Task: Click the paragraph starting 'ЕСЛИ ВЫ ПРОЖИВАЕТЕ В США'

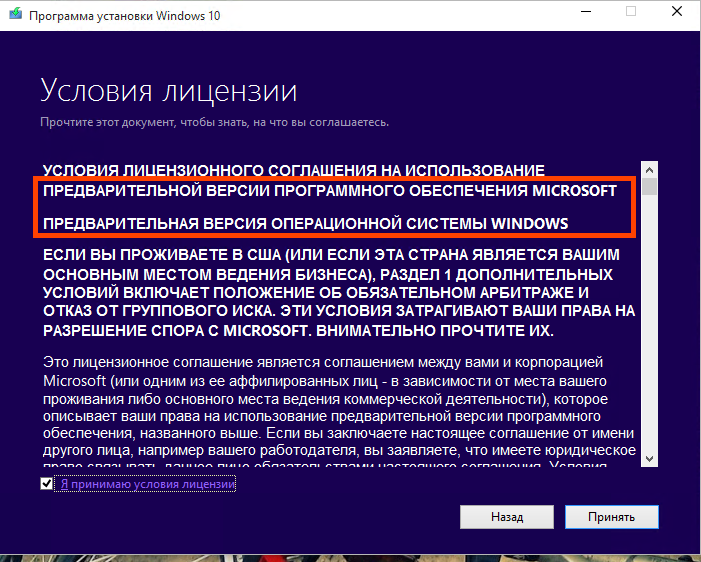Action: point(339,293)
